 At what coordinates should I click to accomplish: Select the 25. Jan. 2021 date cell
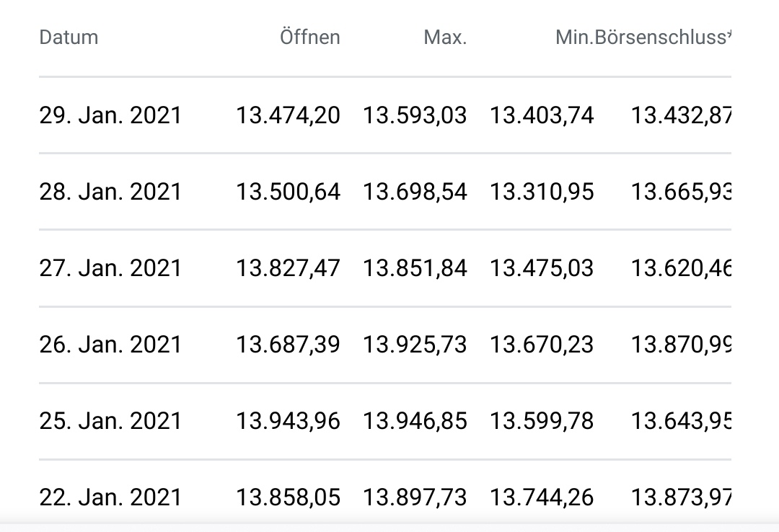click(x=110, y=421)
